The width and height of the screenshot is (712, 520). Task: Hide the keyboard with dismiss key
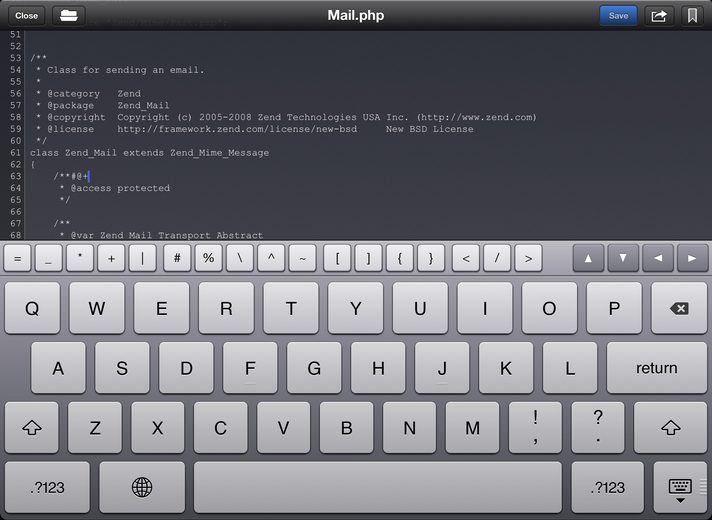pos(680,489)
